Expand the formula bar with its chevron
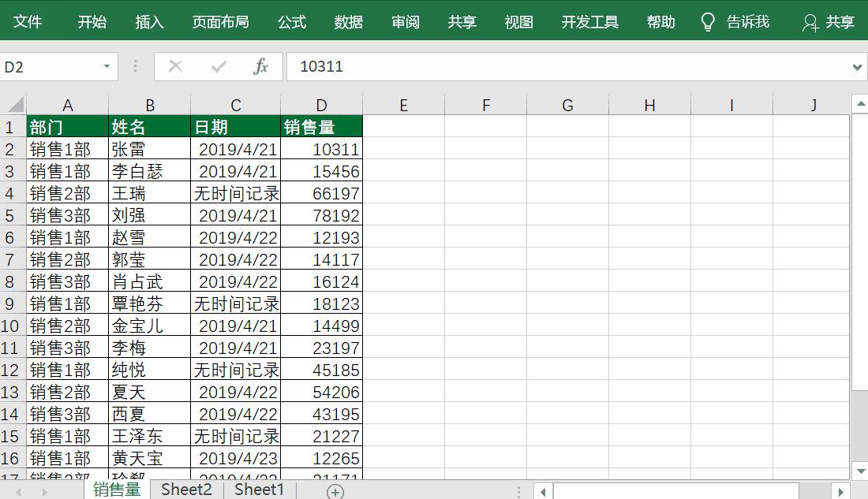Screen dimensions: 868x499 pos(857,66)
